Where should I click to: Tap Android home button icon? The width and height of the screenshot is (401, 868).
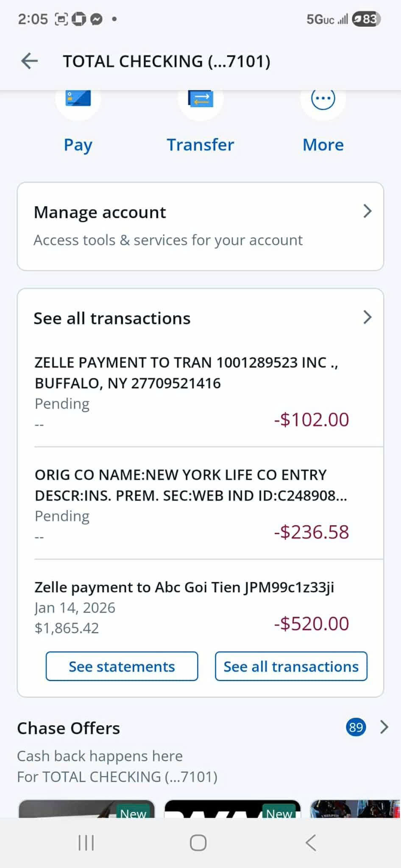pos(198,843)
